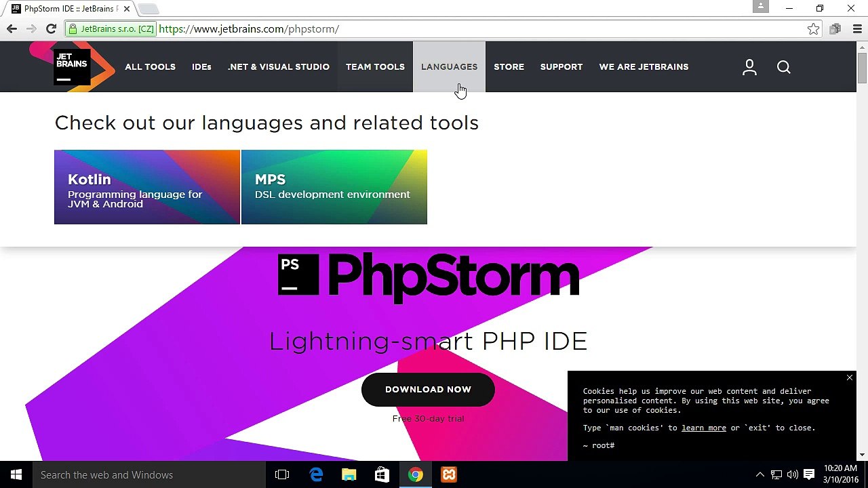Reload the PhpStorm page
Image resolution: width=868 pixels, height=488 pixels.
[51, 28]
